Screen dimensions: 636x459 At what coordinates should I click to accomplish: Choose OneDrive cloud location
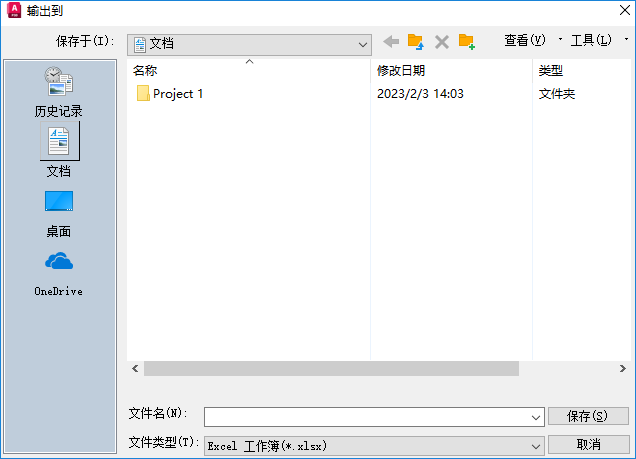(x=59, y=274)
